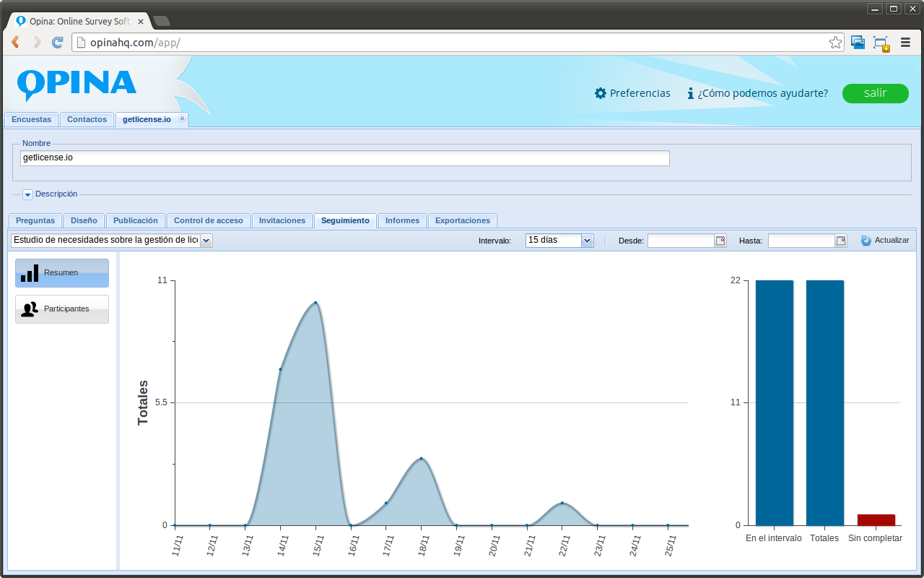Click the bookmark star in the address bar
This screenshot has width=924, height=578.
coord(835,43)
